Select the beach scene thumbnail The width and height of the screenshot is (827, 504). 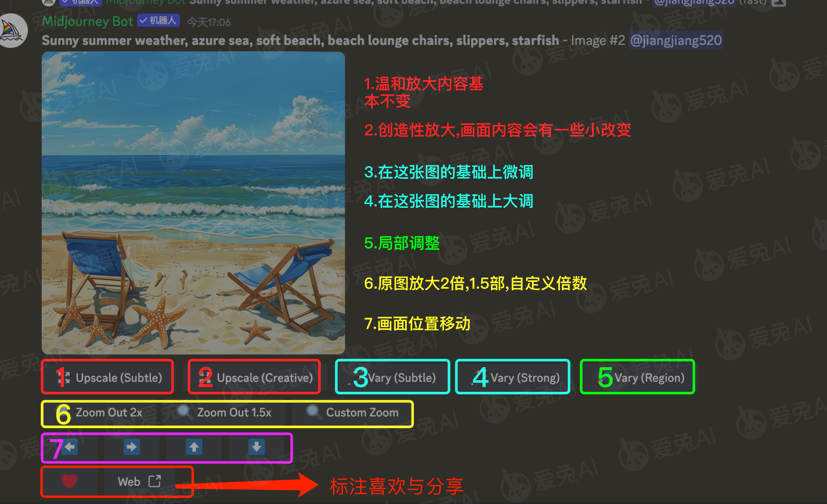pos(192,203)
